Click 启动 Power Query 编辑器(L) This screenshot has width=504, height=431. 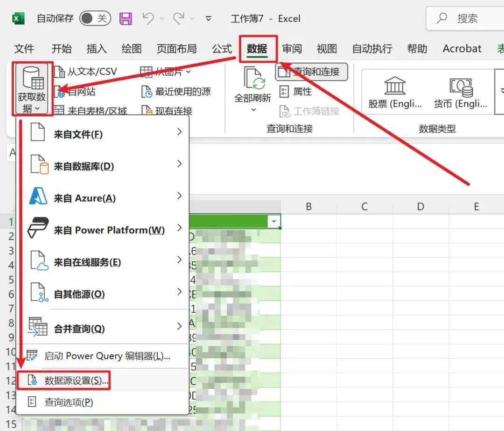click(103, 356)
